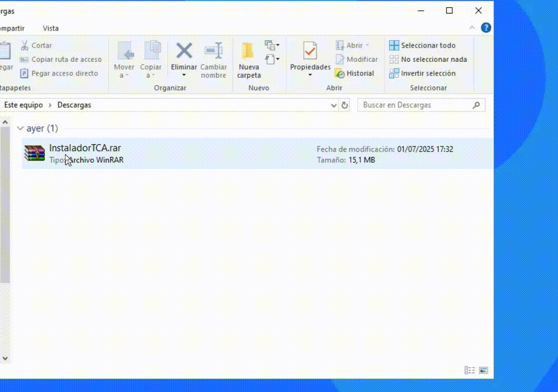Open the Mover a menu
Viewport: 558px width, 392px height.
click(x=124, y=60)
